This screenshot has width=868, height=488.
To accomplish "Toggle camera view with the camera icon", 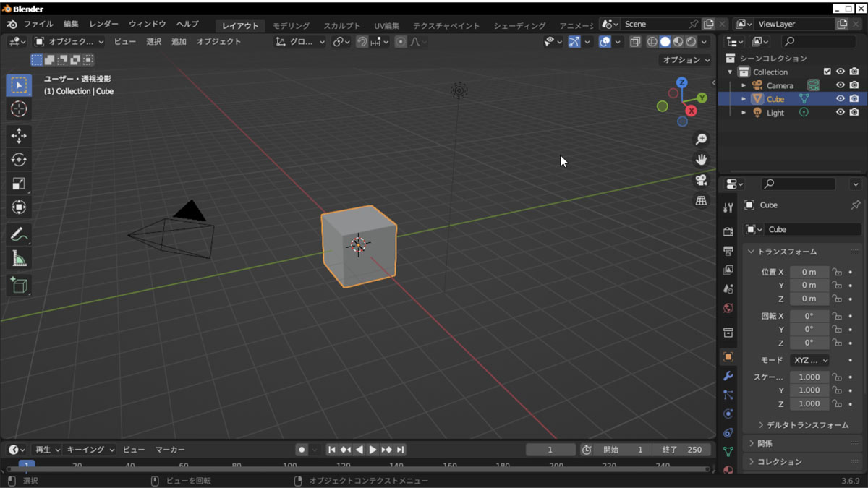I will (x=700, y=180).
